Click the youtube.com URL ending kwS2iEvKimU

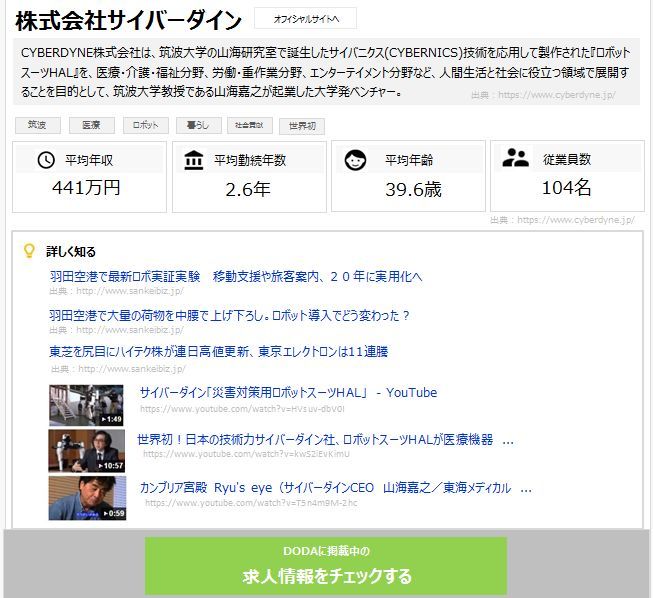[x=246, y=453]
